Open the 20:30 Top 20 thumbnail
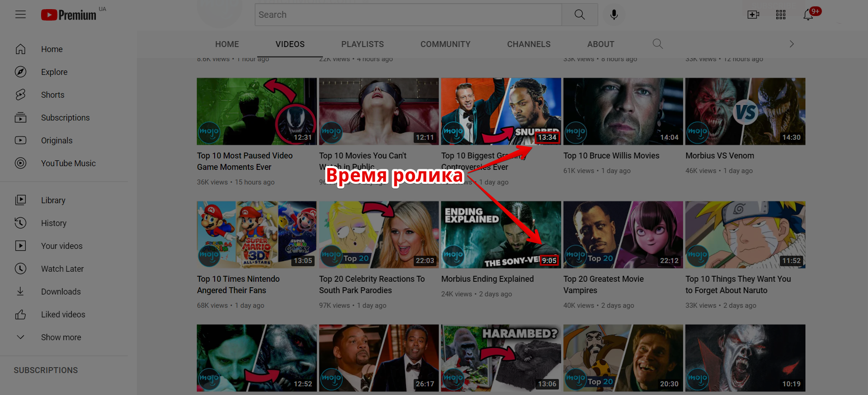Viewport: 868px width, 395px height. pos(623,358)
